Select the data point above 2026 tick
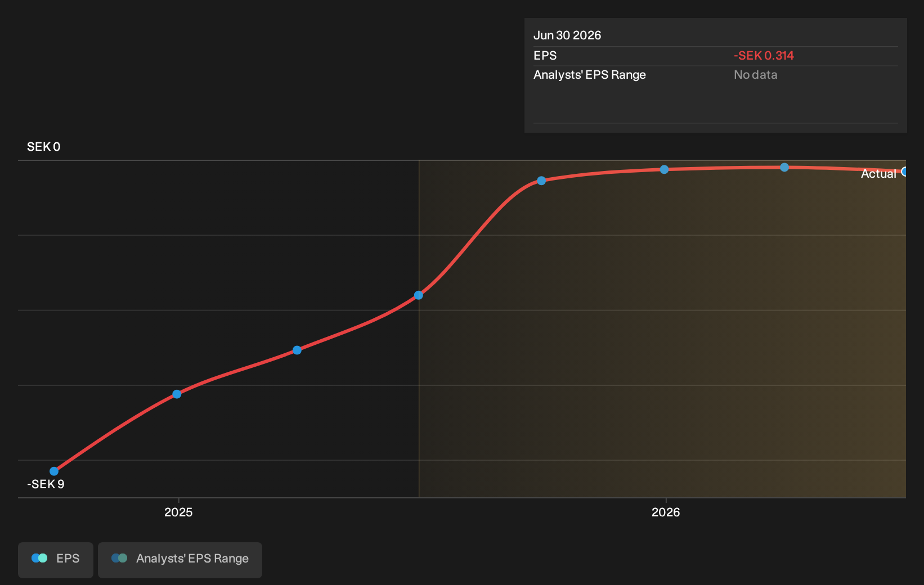This screenshot has height=585, width=924. point(664,169)
